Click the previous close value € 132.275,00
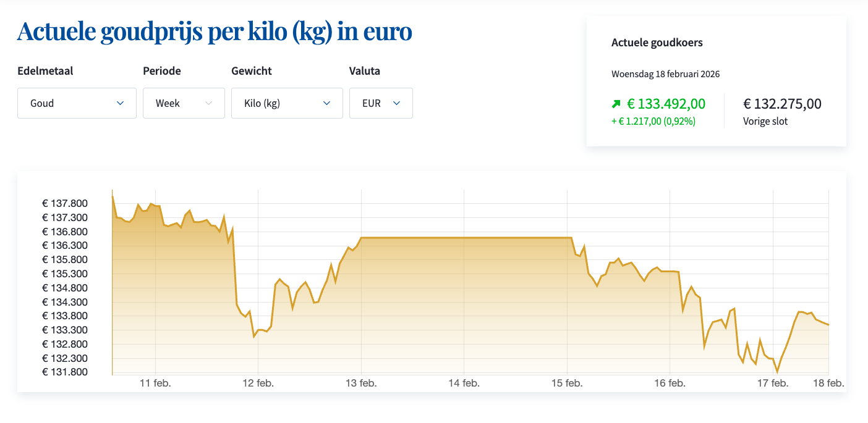 pyautogui.click(x=782, y=104)
